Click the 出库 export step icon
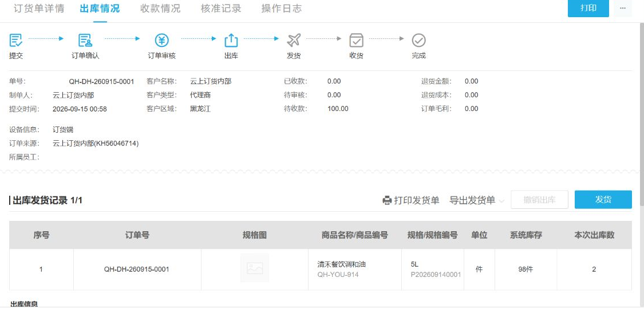The height and width of the screenshot is (309, 644). [231, 40]
